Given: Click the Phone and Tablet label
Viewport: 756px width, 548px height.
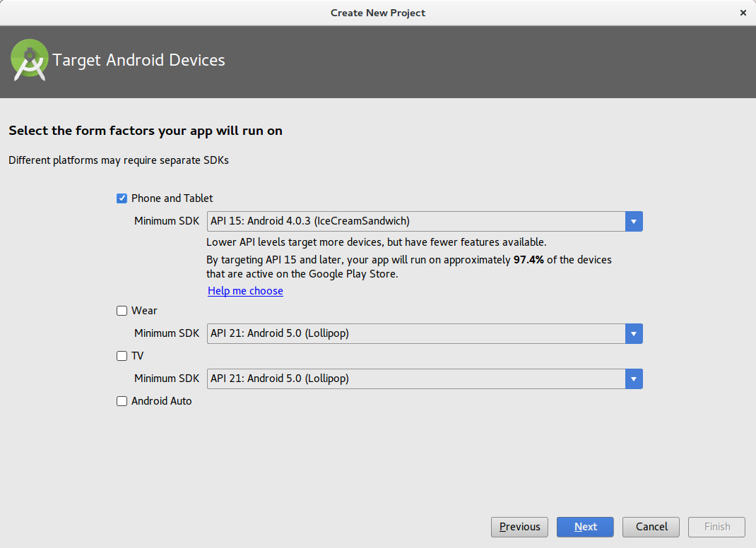Looking at the screenshot, I should (172, 198).
